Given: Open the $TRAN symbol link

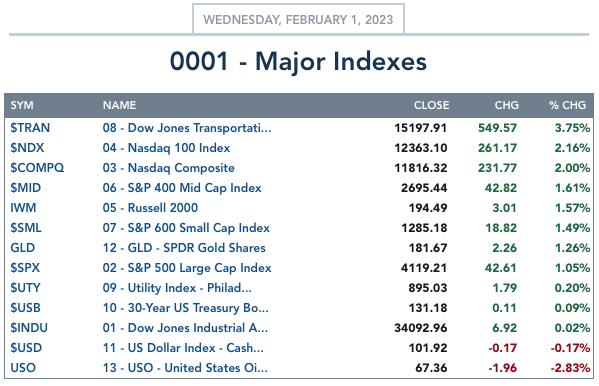Looking at the screenshot, I should 30,128.
